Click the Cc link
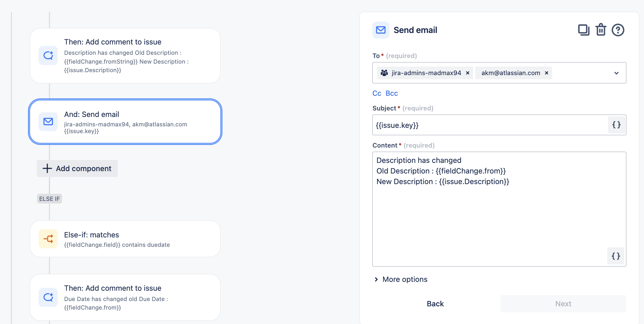 point(377,93)
